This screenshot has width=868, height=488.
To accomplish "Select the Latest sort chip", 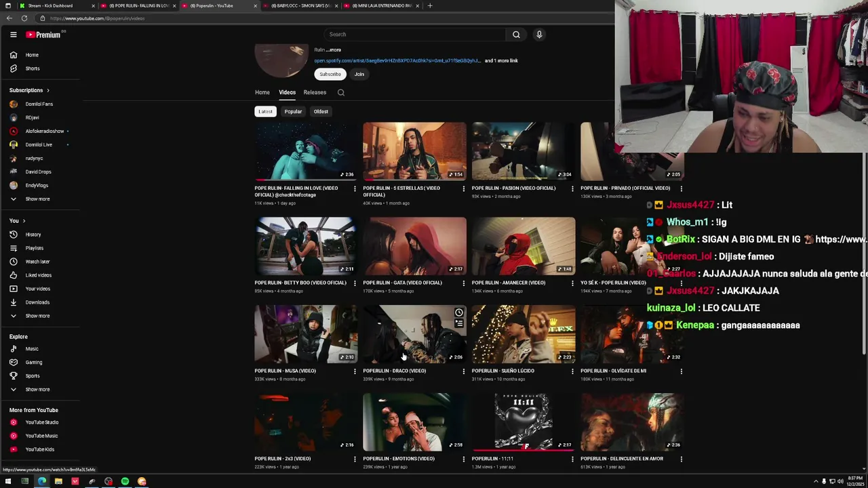I will [x=265, y=112].
